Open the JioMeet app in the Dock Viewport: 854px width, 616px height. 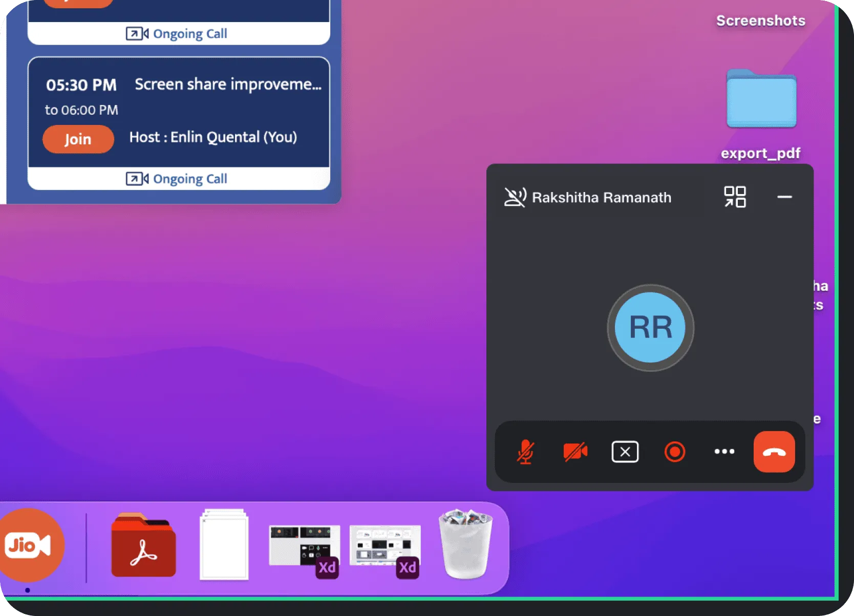30,545
